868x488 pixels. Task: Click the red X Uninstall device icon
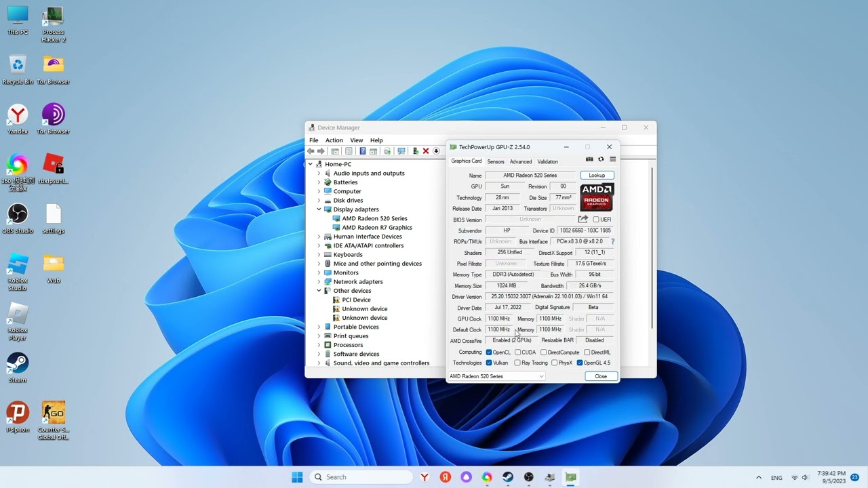(426, 151)
